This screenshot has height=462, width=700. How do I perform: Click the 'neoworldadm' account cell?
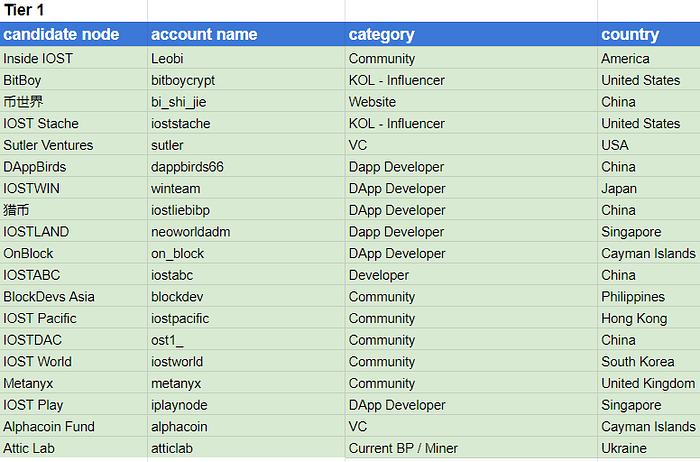246,232
